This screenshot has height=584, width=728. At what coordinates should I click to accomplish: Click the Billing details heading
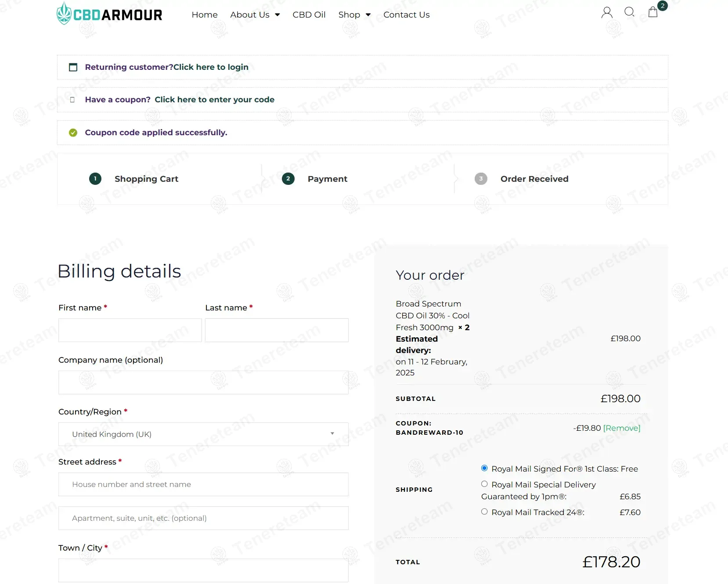click(119, 271)
